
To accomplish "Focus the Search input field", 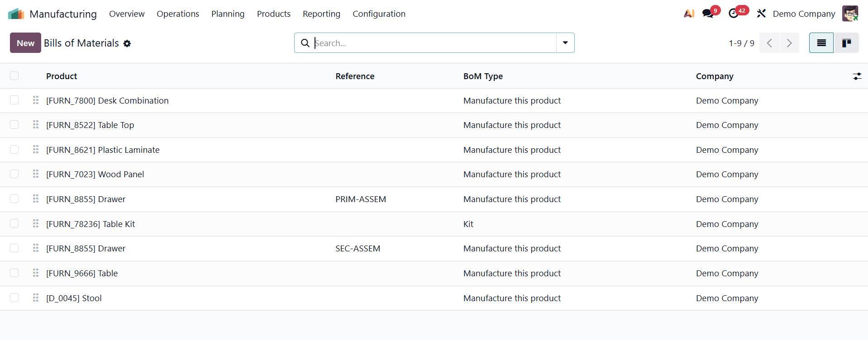I will click(x=434, y=43).
